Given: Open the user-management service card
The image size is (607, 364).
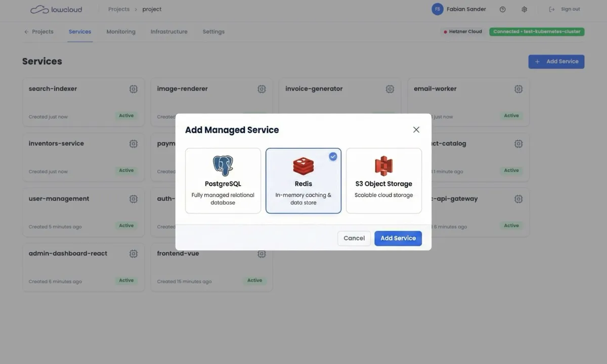Looking at the screenshot, I should point(83,212).
